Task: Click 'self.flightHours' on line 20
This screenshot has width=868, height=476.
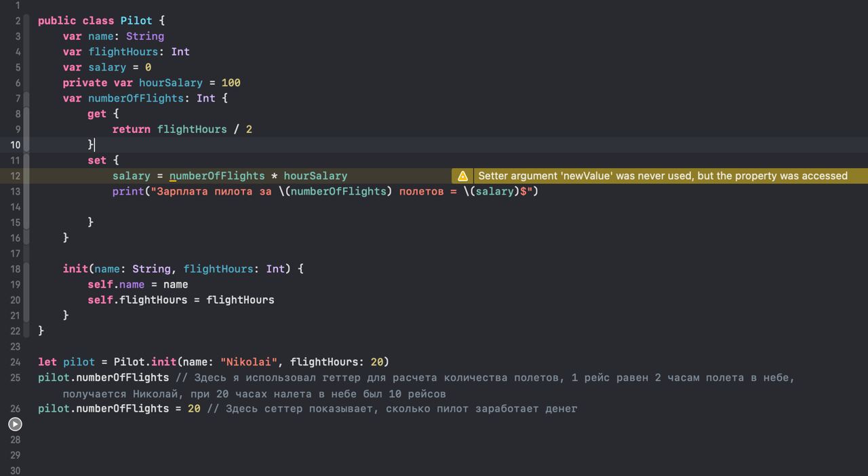Action: tap(138, 300)
